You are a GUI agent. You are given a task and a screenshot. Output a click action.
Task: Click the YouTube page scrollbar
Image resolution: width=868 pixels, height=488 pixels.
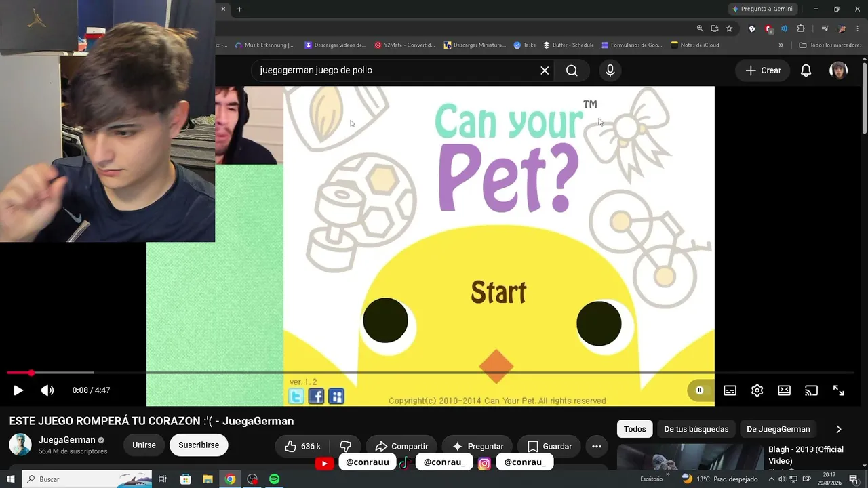point(864,98)
